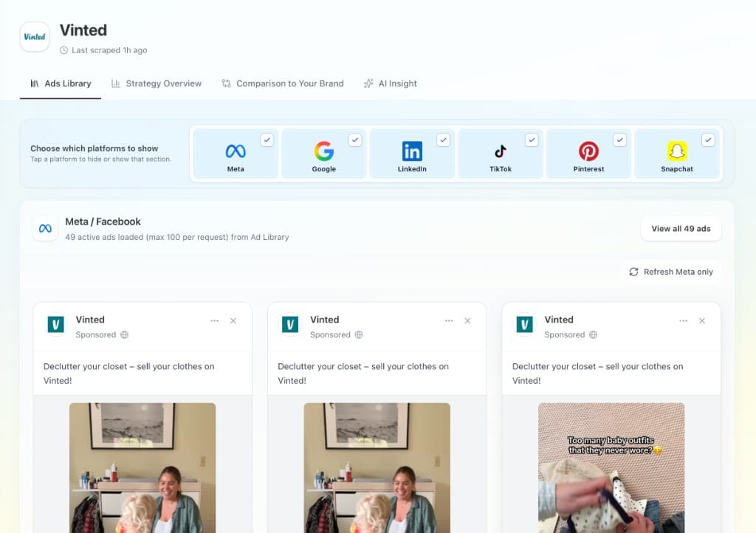Click 'Sponsored' label on second ad card
Viewport: 756px width, 533px height.
click(330, 334)
